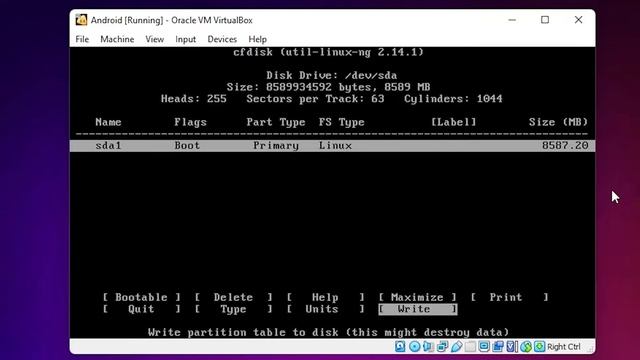Maximize the VirtualBox window
The height and width of the screenshot is (360, 640).
(545, 20)
